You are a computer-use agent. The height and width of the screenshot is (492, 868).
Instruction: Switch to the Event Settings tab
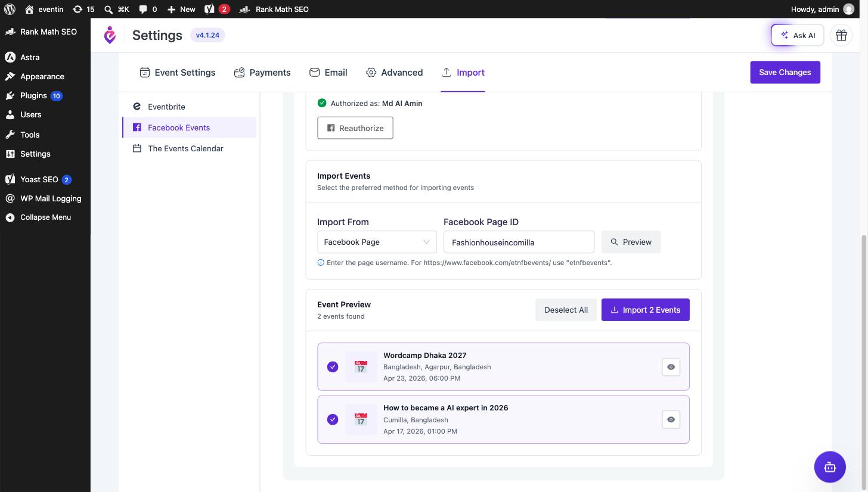(178, 72)
